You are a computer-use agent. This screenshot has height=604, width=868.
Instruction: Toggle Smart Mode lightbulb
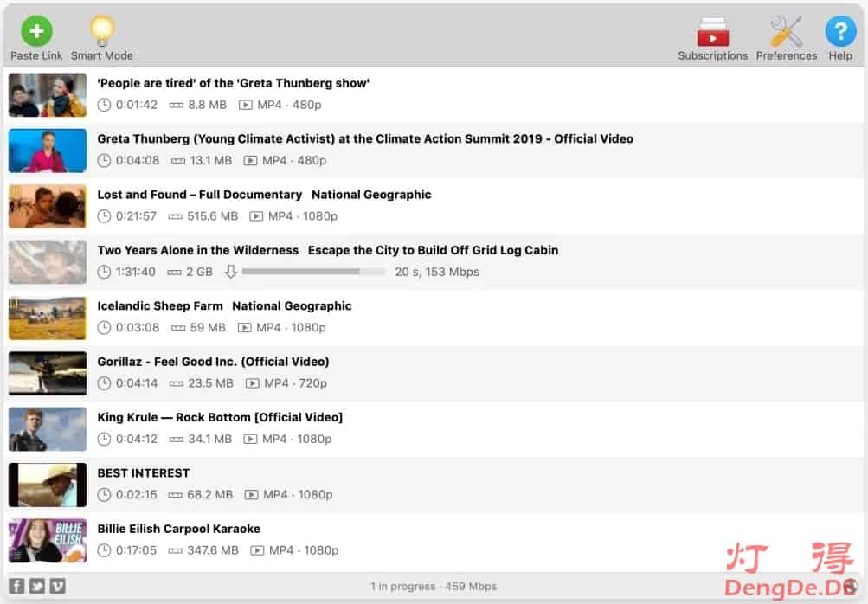[102, 33]
